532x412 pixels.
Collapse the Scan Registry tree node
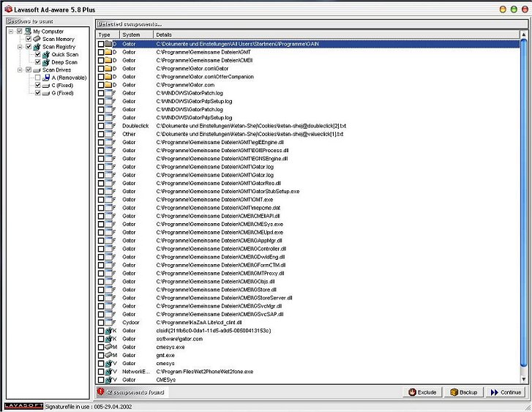[x=20, y=47]
